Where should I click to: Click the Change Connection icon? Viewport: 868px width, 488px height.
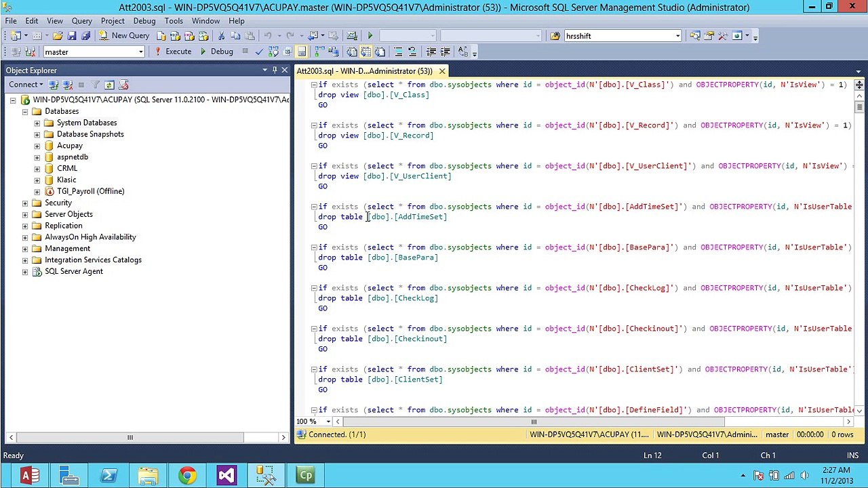click(30, 52)
